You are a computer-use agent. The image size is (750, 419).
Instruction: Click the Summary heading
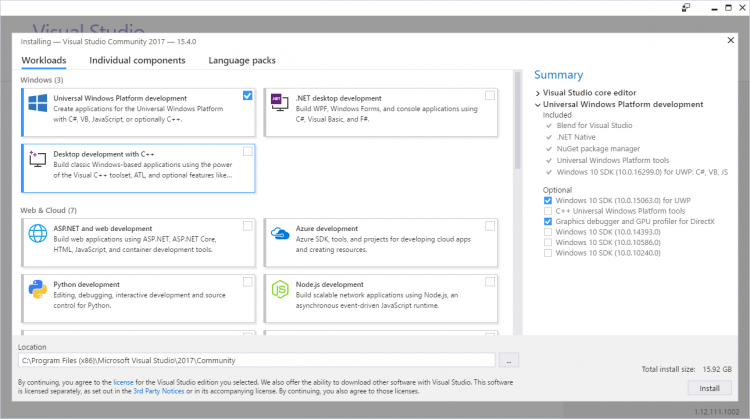point(559,75)
